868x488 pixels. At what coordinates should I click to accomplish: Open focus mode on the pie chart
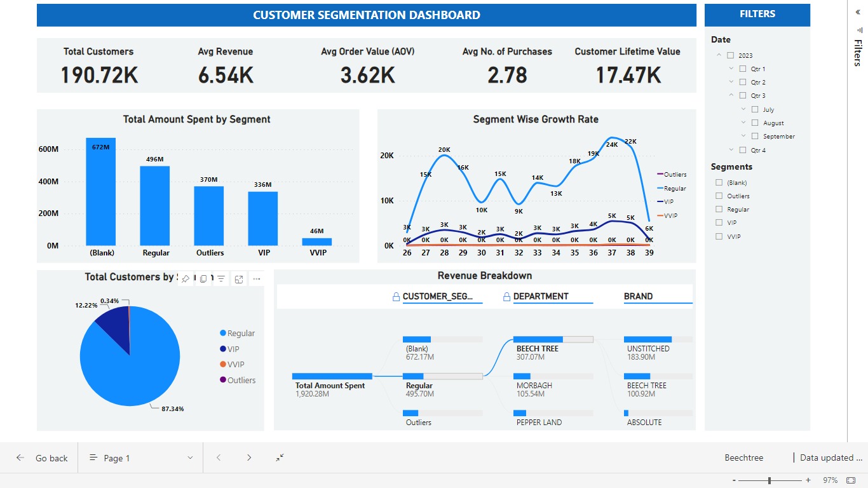[238, 278]
